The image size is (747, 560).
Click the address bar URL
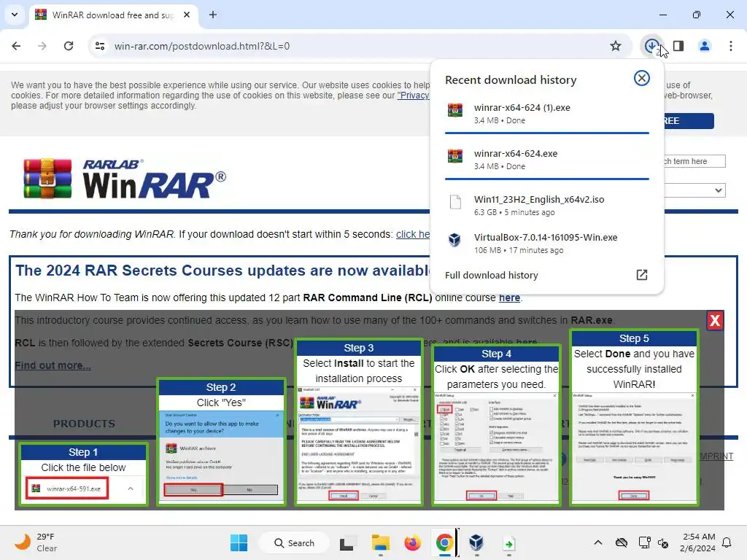tap(202, 46)
